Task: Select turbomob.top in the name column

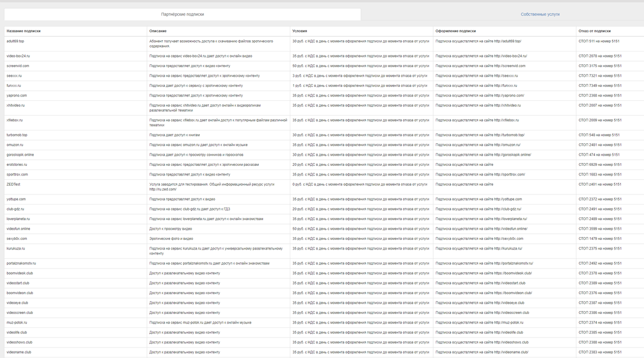Action: pyautogui.click(x=17, y=135)
